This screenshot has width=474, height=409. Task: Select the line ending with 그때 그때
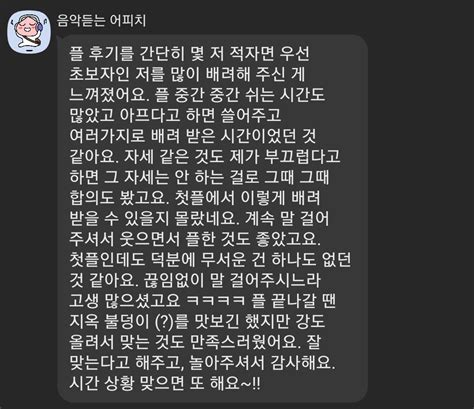[199, 177]
